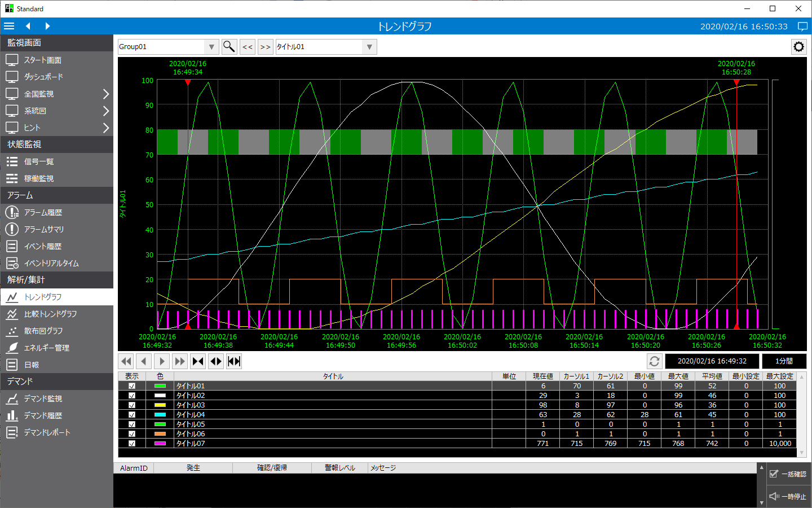Click the refresh icon beside date field

click(x=654, y=361)
